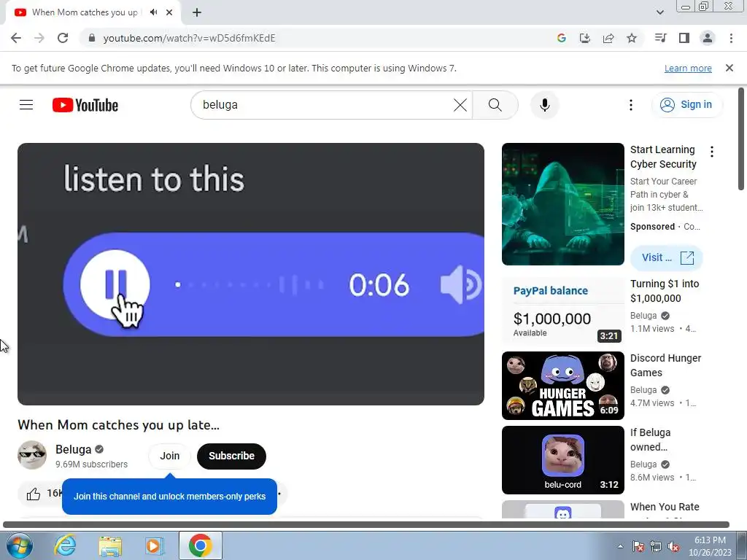The image size is (747, 560).
Task: Go back to the previous page
Action: [16, 38]
